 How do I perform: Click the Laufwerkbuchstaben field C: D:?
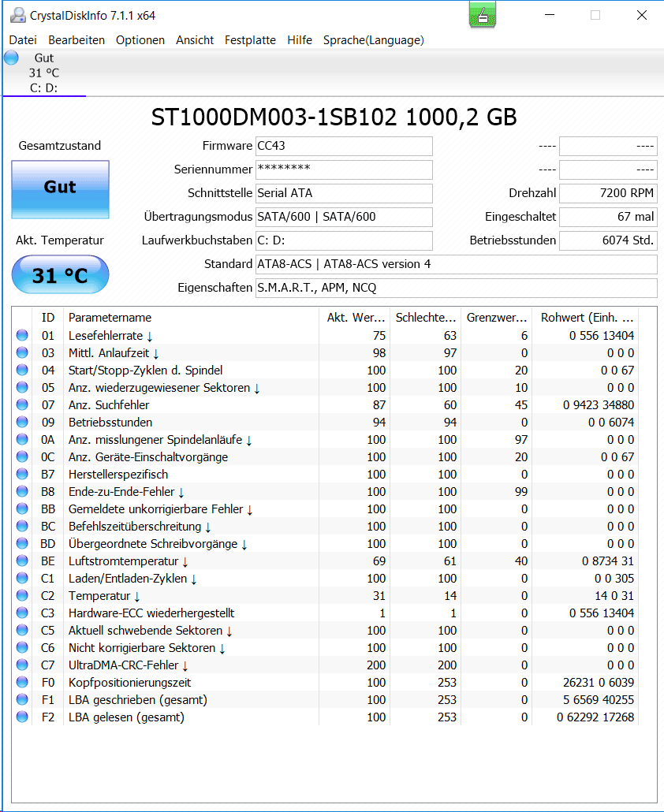(x=344, y=240)
